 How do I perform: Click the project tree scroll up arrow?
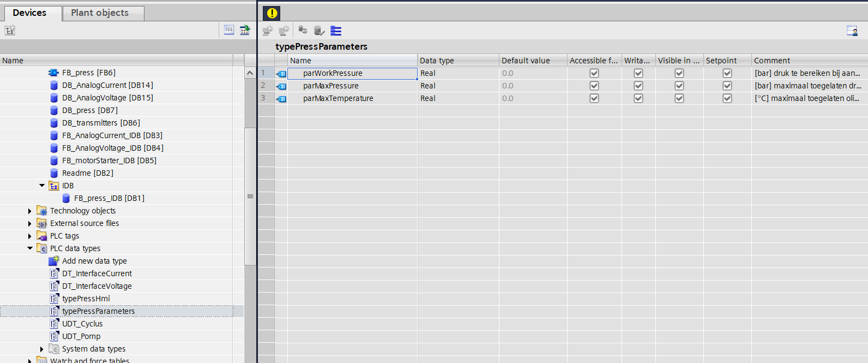[250, 73]
